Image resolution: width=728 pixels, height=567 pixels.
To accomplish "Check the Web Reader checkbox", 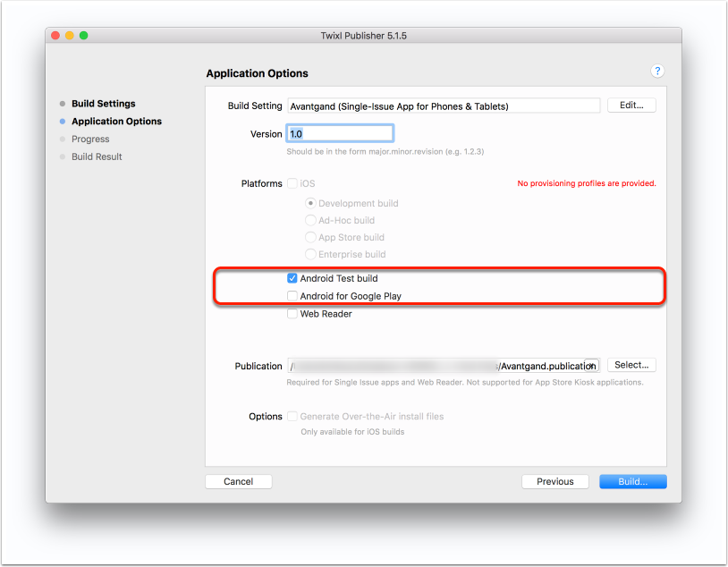I will (292, 313).
